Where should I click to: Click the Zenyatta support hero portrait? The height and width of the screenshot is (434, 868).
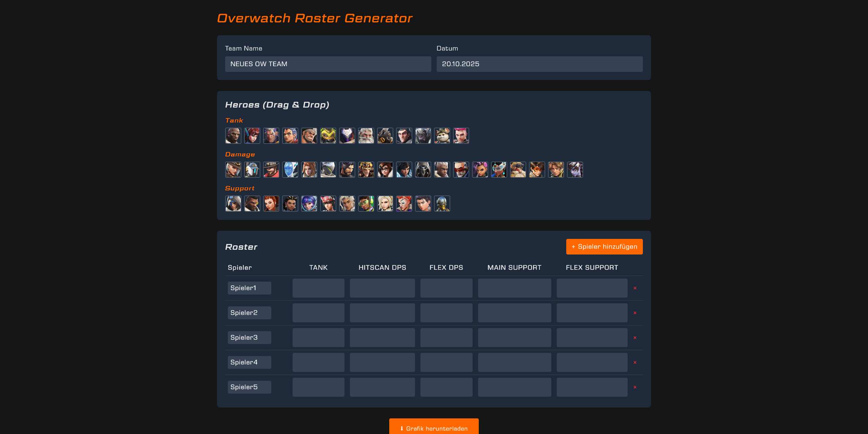coord(442,204)
